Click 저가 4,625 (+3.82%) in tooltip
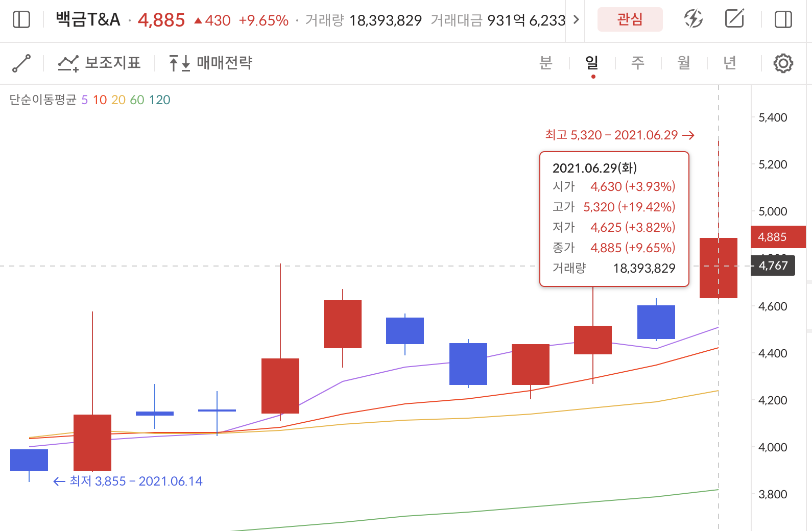This screenshot has height=531, width=812. point(614,227)
